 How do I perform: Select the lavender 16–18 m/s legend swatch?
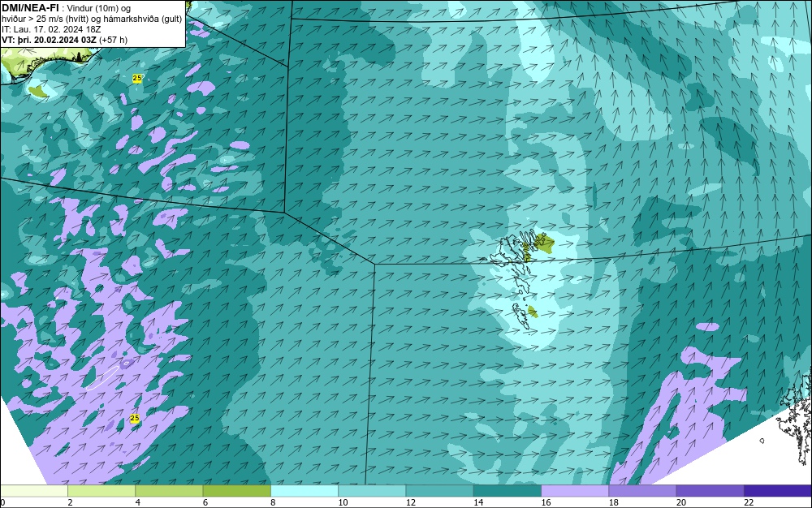575,491
